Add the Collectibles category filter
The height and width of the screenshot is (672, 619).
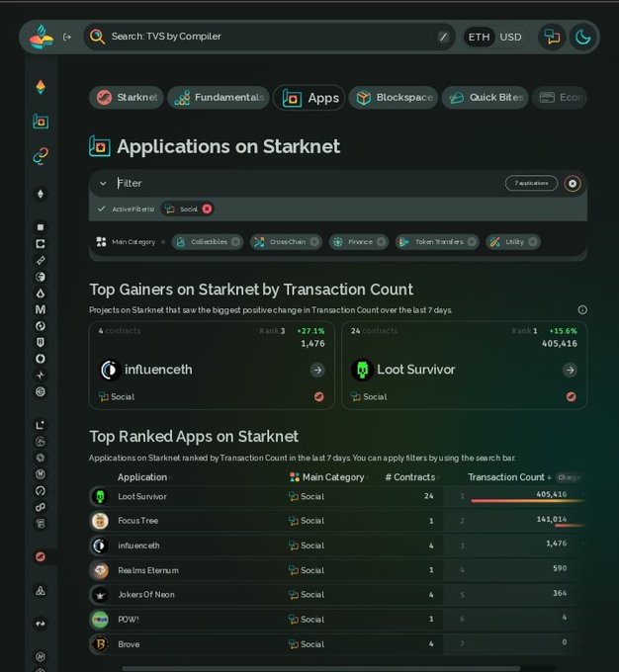click(x=208, y=242)
